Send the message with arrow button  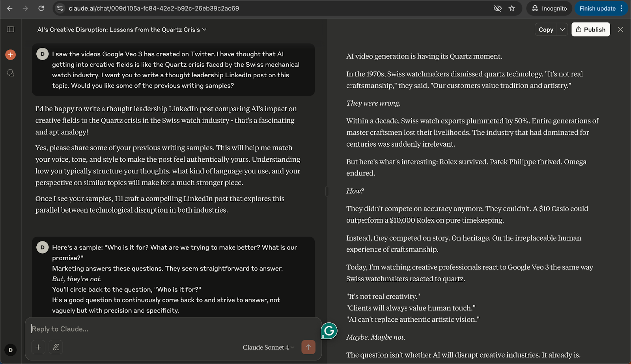[308, 347]
